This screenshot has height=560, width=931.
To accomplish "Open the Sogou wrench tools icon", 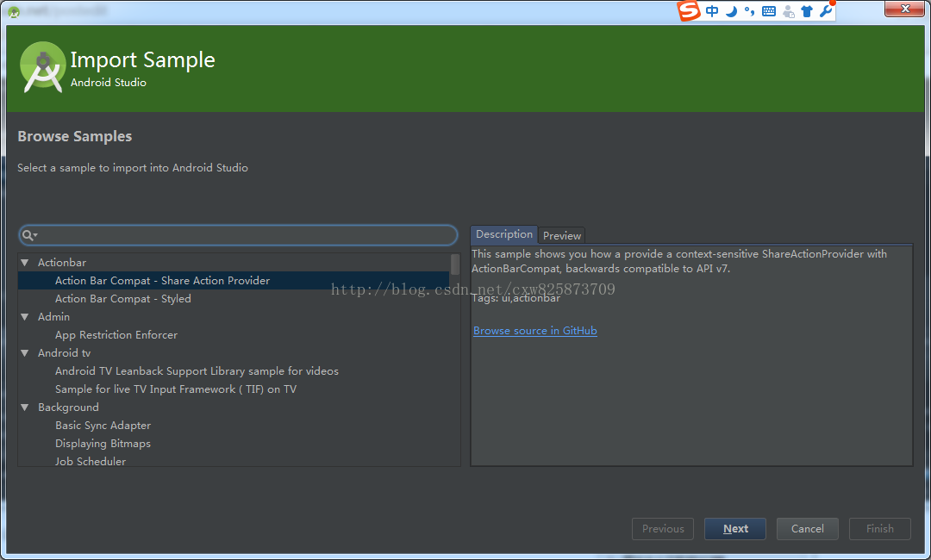I will click(826, 10).
